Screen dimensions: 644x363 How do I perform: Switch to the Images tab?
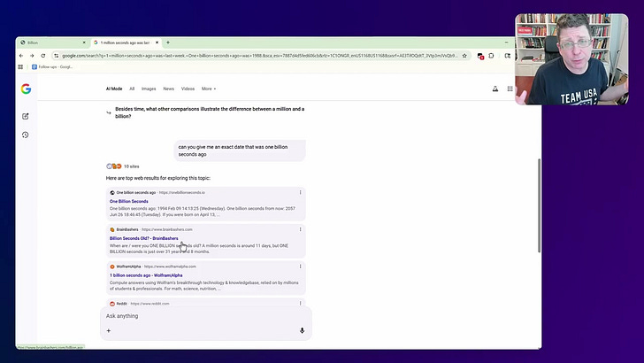(x=149, y=89)
